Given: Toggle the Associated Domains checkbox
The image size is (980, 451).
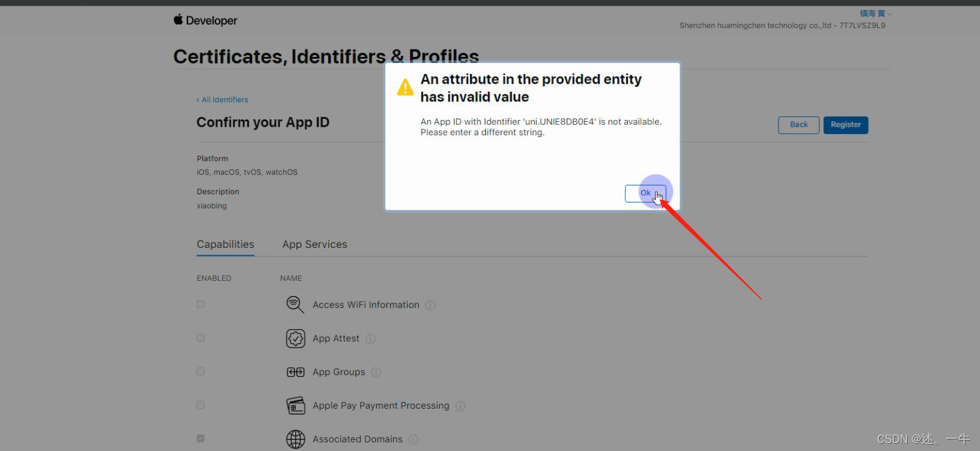Looking at the screenshot, I should tap(200, 439).
